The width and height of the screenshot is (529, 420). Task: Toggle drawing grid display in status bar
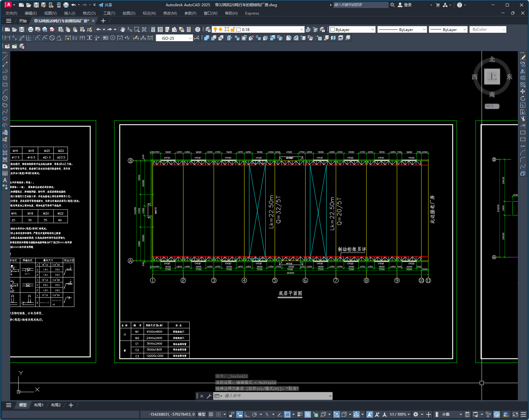pyautogui.click(x=211, y=414)
